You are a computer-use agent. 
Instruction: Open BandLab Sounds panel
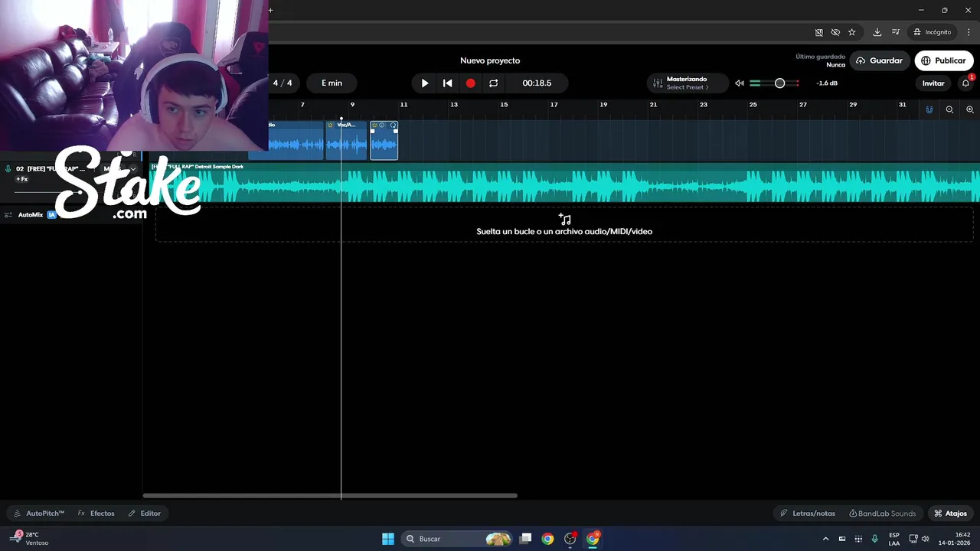tap(882, 514)
